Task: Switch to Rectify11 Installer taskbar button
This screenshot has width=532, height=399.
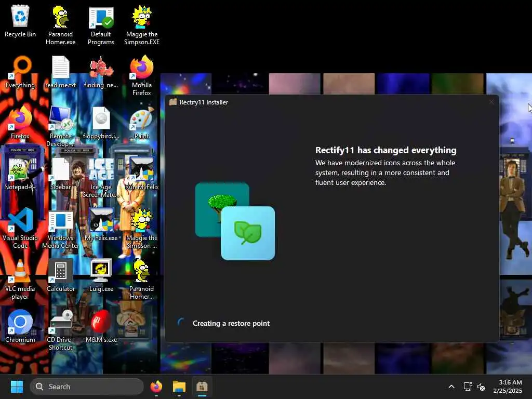Action: point(202,387)
